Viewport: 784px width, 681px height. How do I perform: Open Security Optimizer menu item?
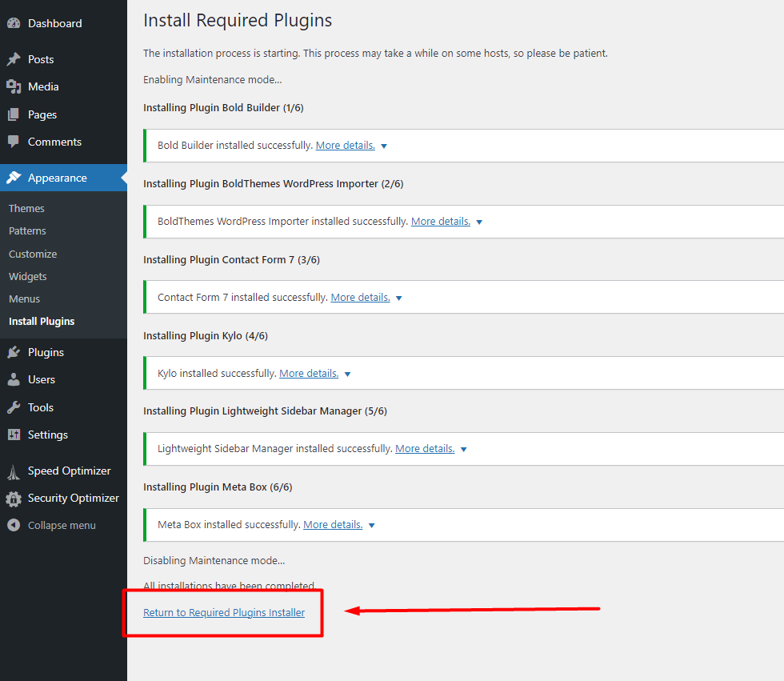coord(63,498)
